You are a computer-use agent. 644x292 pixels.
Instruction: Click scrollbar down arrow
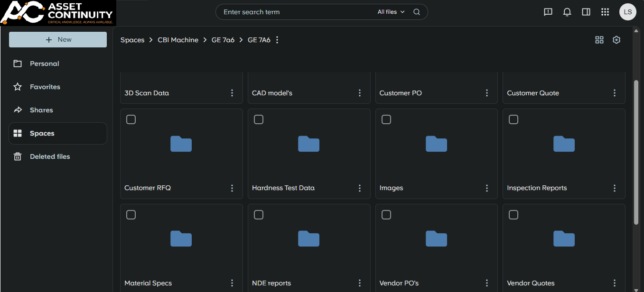coord(636,289)
